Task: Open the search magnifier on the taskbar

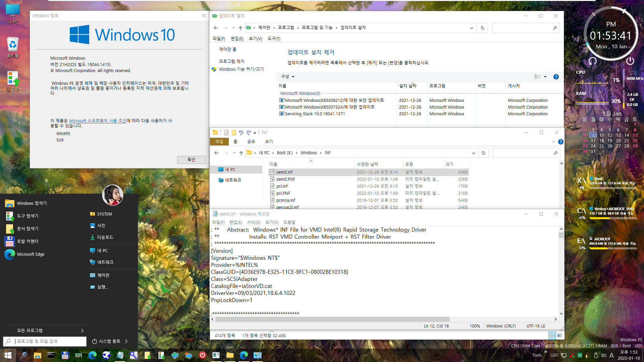Action: tap(24, 355)
